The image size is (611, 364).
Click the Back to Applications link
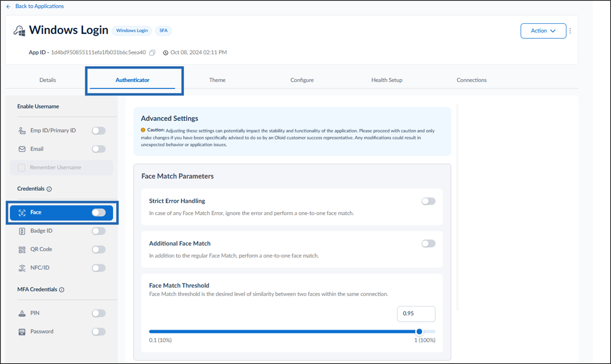pyautogui.click(x=39, y=6)
